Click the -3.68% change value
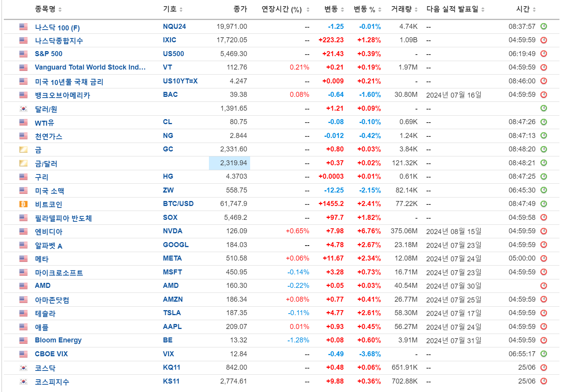561x392 pixels. point(370,354)
